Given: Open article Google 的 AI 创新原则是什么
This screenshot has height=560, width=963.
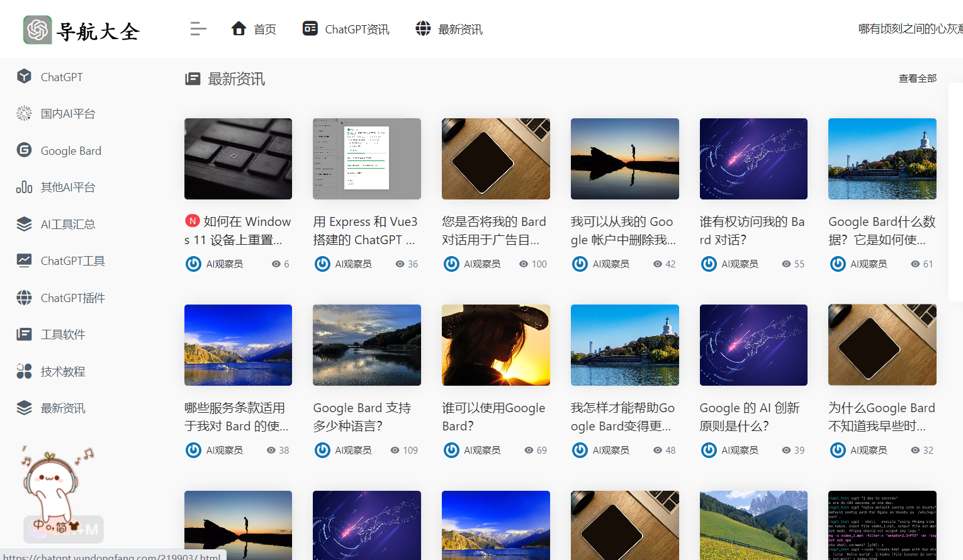Looking at the screenshot, I should pos(750,417).
